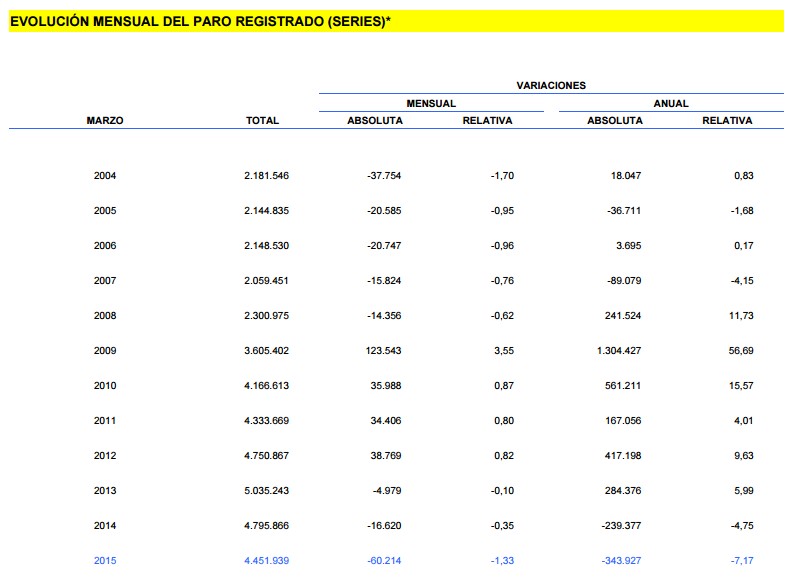Screen dimensions: 795x577
Task: Select the 2015 total 4.451.939
Action: coord(266,561)
